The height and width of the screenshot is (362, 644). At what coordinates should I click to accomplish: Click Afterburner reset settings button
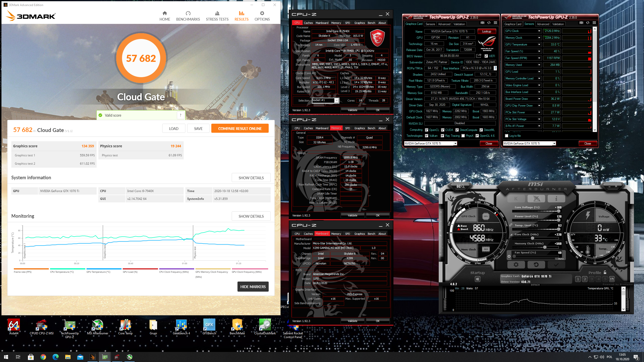coord(536,264)
